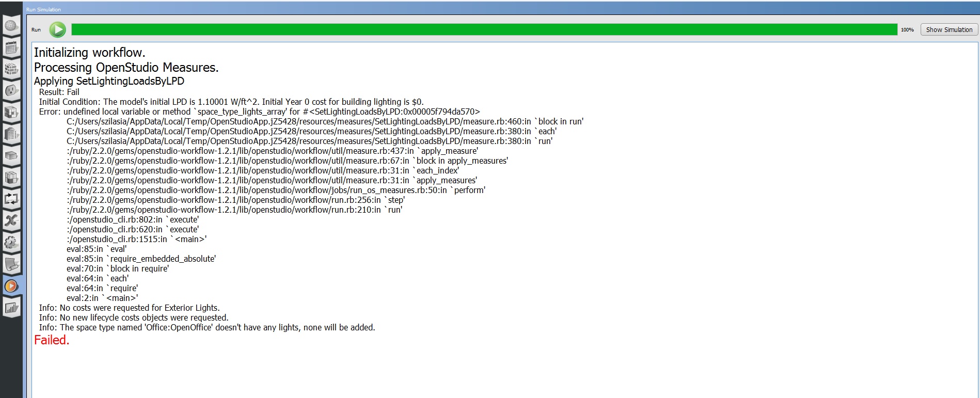Click the 'No costs were requested' info line
This screenshot has width=980, height=398.
pos(130,308)
